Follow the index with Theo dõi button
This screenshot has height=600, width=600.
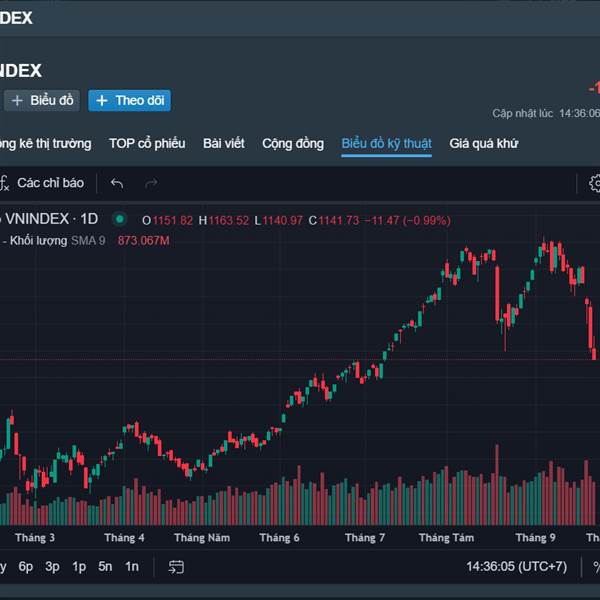(x=129, y=101)
